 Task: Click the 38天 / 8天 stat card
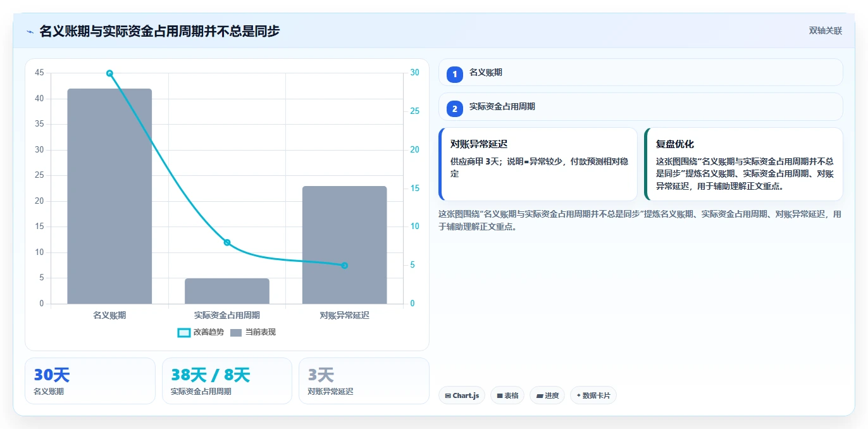pos(227,381)
